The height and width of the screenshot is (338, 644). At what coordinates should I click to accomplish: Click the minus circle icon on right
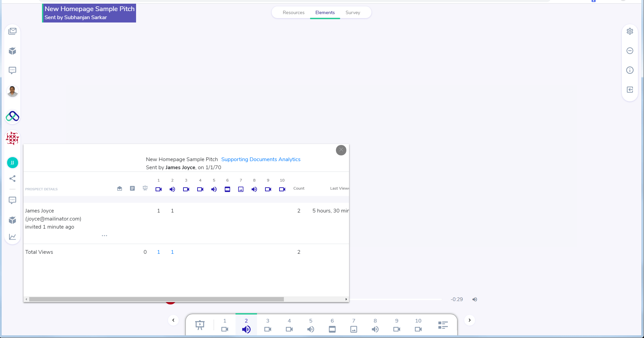(630, 51)
